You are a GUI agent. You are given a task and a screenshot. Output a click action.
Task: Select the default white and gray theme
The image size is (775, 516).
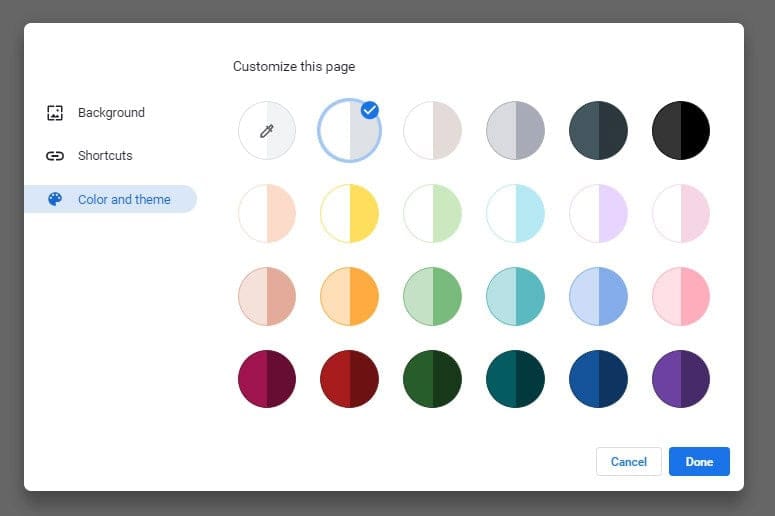(x=349, y=131)
